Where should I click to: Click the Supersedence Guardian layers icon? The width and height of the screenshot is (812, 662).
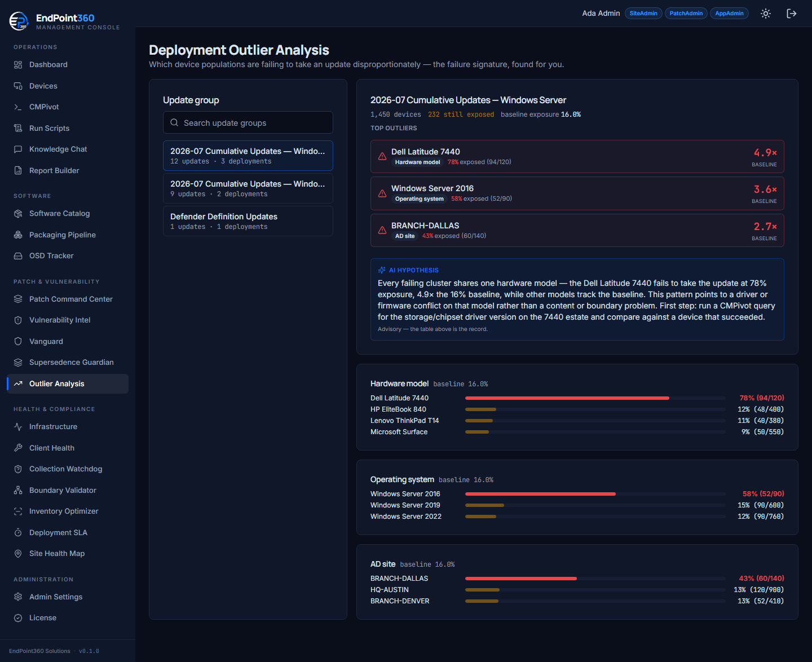point(18,363)
